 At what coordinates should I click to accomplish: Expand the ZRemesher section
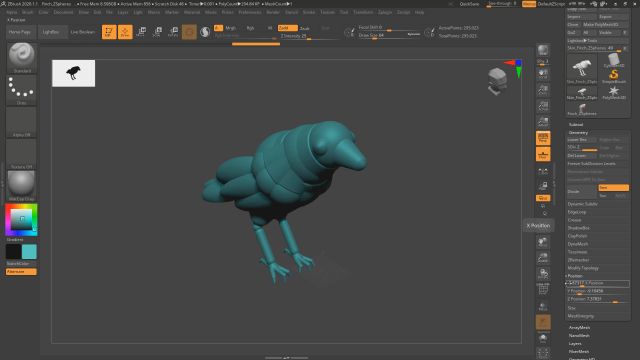(578, 260)
